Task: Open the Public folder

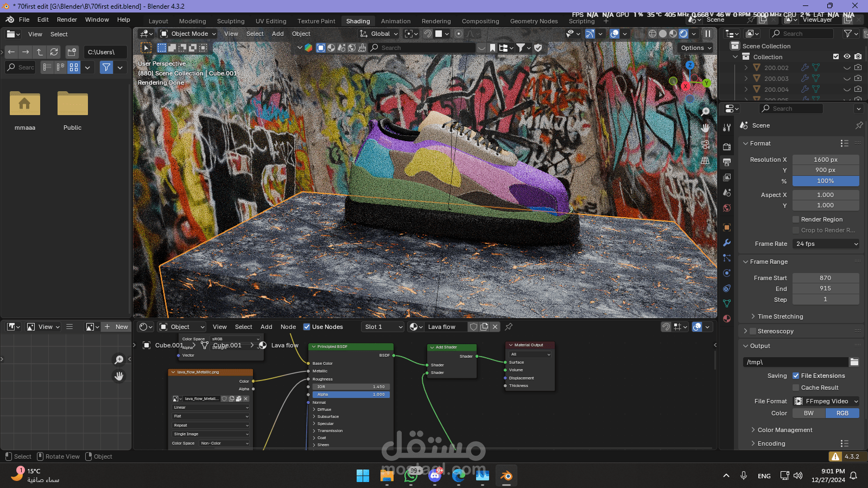Action: 73,111
